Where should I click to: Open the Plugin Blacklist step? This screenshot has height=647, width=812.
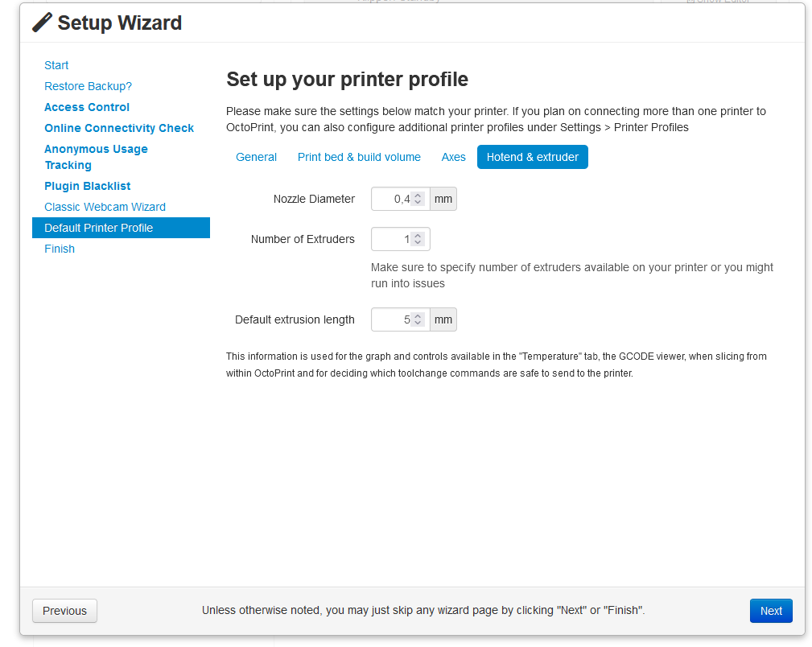click(x=88, y=186)
